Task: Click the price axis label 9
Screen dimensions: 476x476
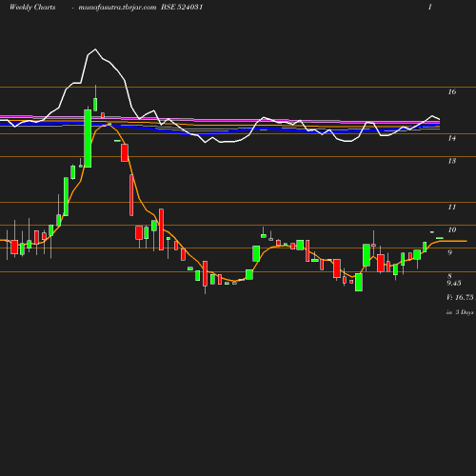Action: (449, 252)
